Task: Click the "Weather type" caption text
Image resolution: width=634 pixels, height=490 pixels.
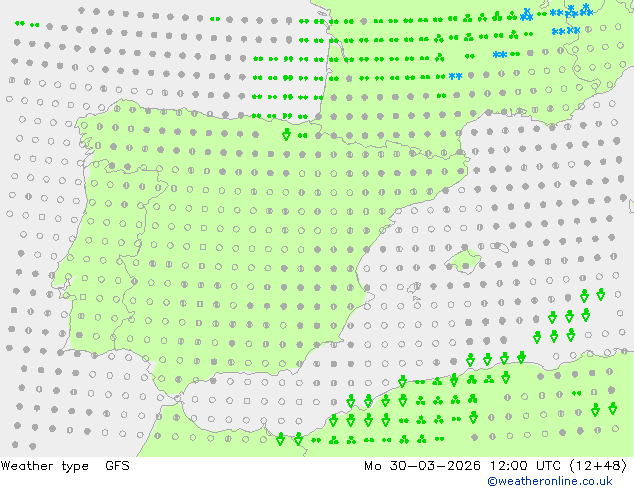Action: point(44,466)
